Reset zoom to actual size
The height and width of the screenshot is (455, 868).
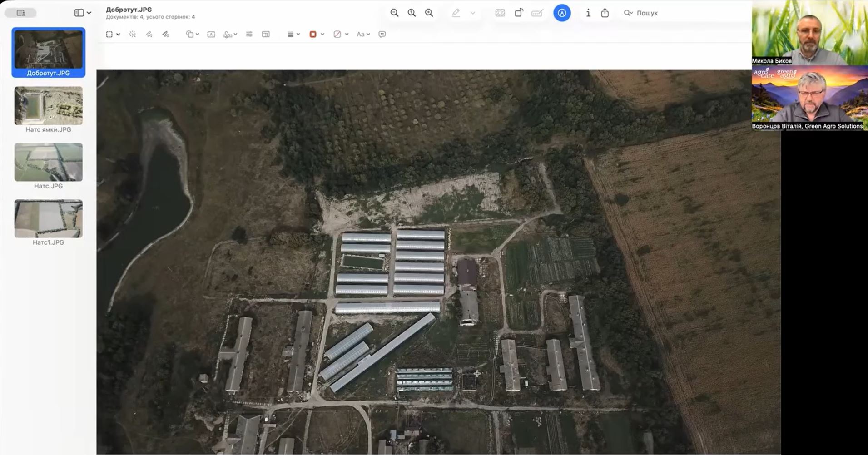tap(412, 13)
